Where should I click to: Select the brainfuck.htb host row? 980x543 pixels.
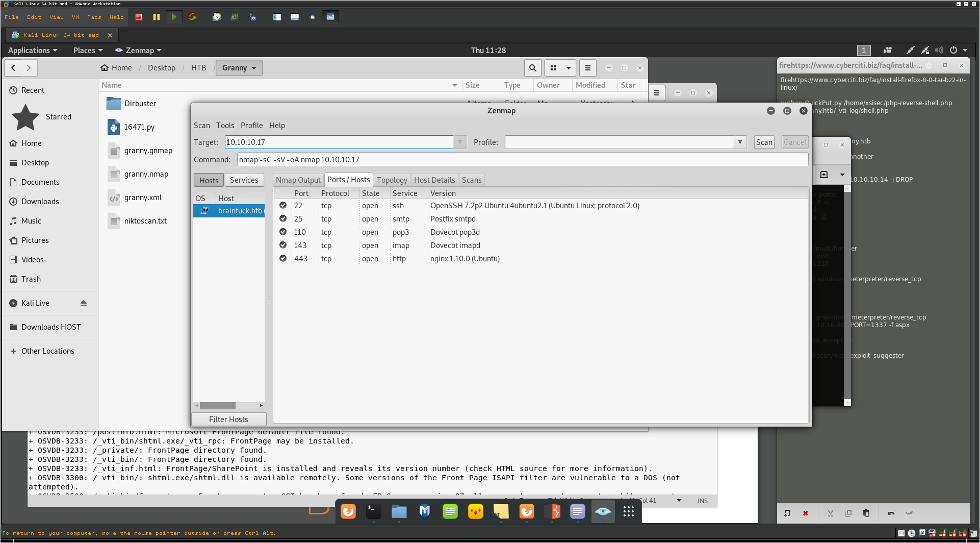point(229,211)
